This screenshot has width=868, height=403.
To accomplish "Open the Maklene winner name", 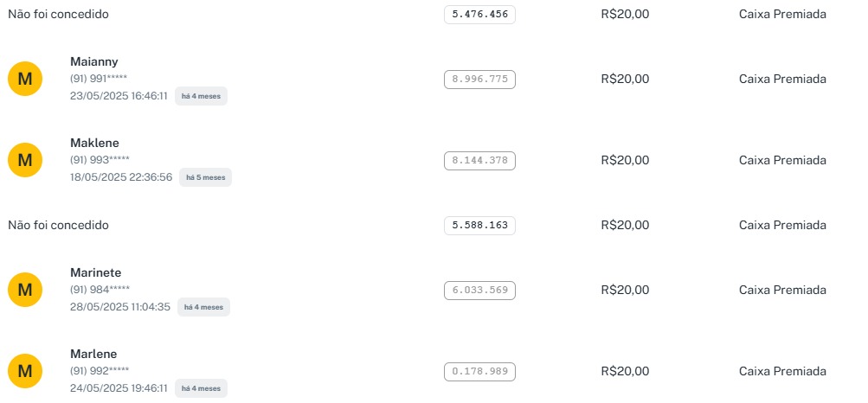I will 94,143.
